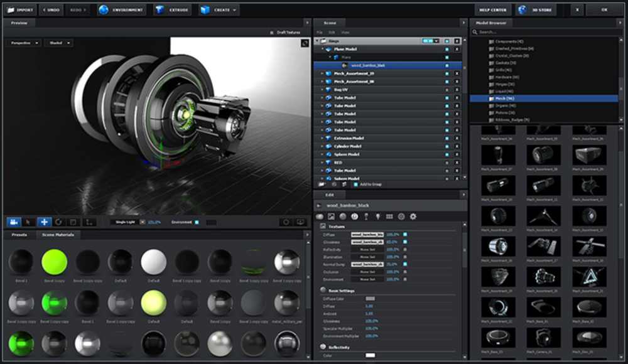Image resolution: width=628 pixels, height=364 pixels.
Task: Click the Extrude cube icon button
Action: (x=160, y=10)
